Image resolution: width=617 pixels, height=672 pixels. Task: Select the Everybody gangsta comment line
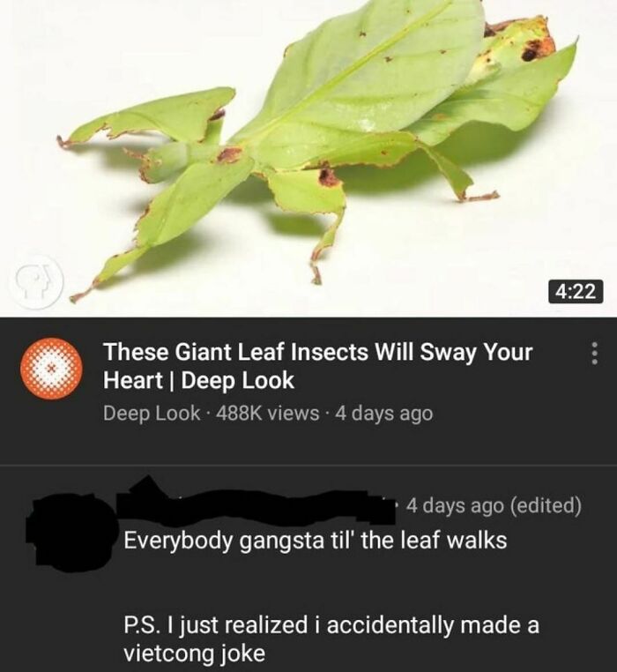pyautogui.click(x=316, y=540)
